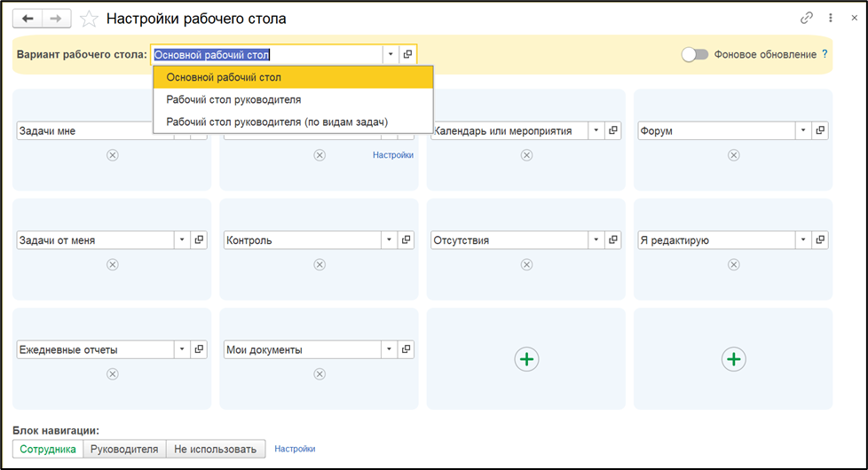
Task: Toggle the Фоновое обновление switch
Action: click(695, 54)
